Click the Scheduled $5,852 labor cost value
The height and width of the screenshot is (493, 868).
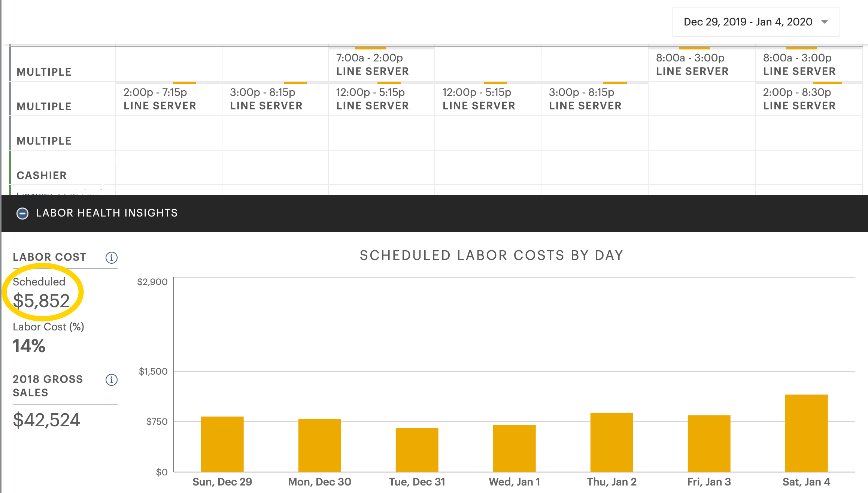pos(41,300)
